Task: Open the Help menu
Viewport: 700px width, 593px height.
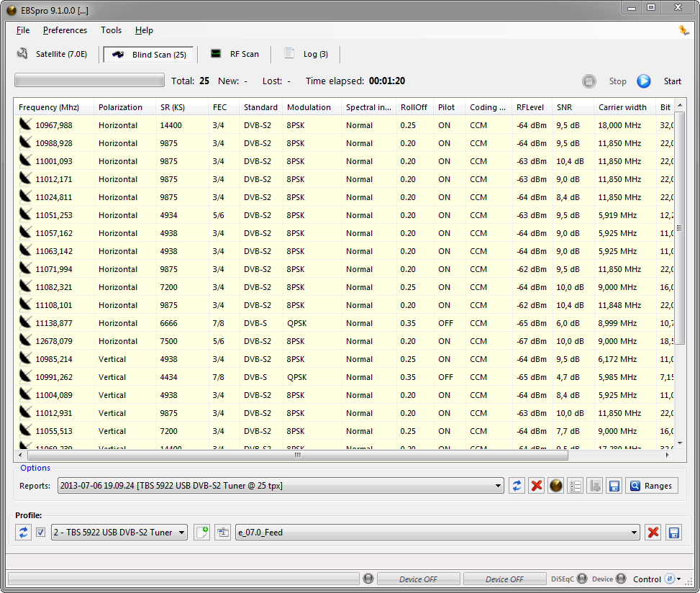Action: 144,30
